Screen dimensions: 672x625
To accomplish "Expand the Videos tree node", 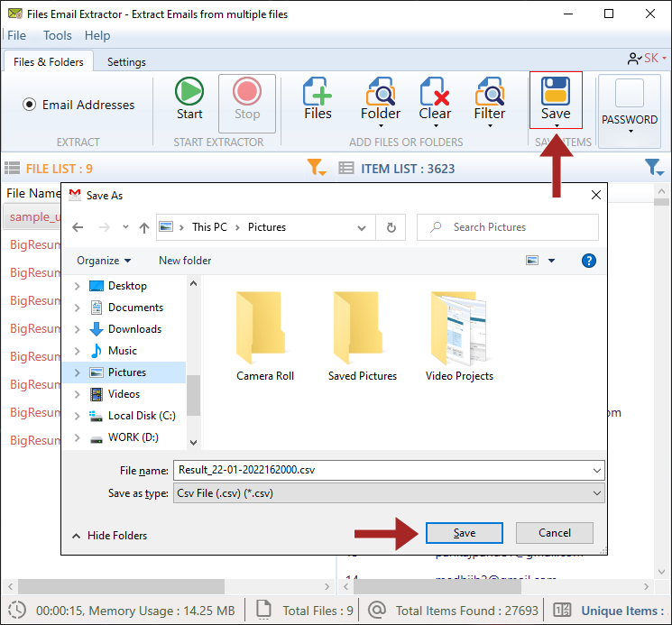I will pyautogui.click(x=78, y=394).
